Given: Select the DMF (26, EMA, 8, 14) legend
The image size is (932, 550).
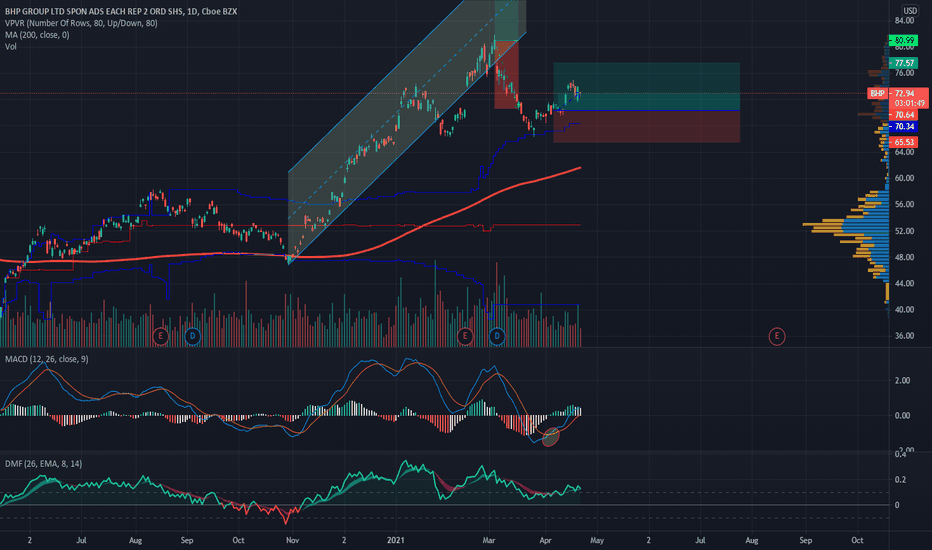Looking at the screenshot, I should [x=43, y=464].
